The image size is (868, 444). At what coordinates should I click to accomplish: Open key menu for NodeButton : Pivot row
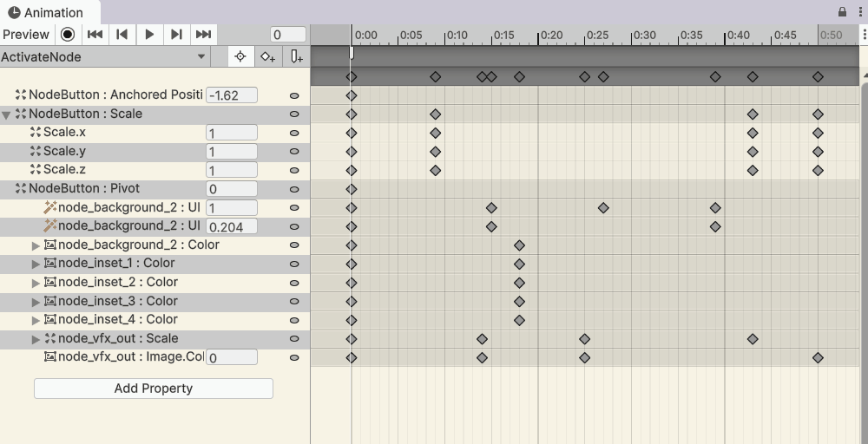(294, 189)
